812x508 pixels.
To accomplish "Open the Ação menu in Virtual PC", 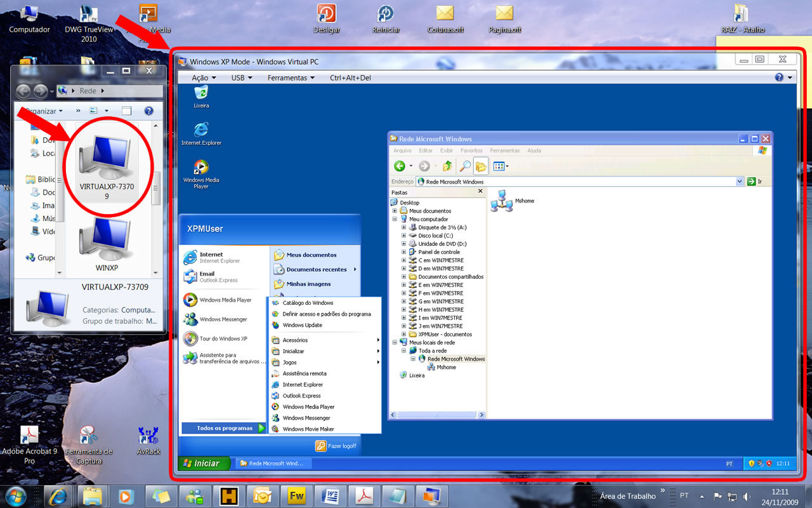I will click(204, 77).
